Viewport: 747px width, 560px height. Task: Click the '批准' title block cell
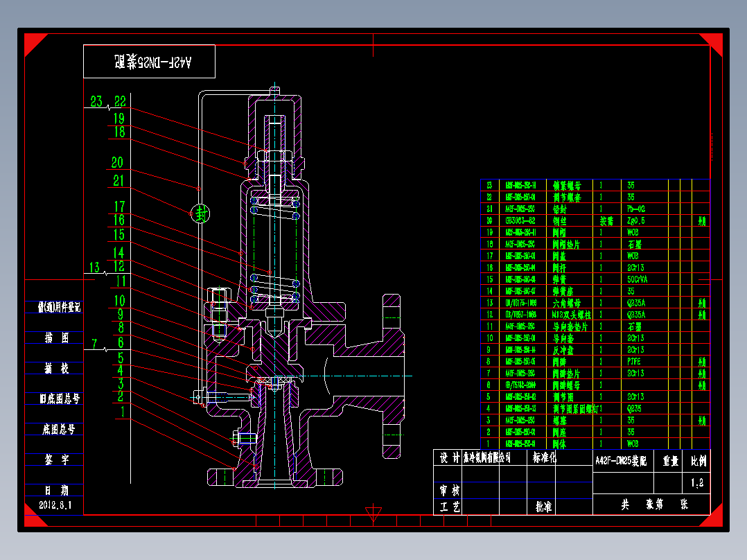click(543, 507)
